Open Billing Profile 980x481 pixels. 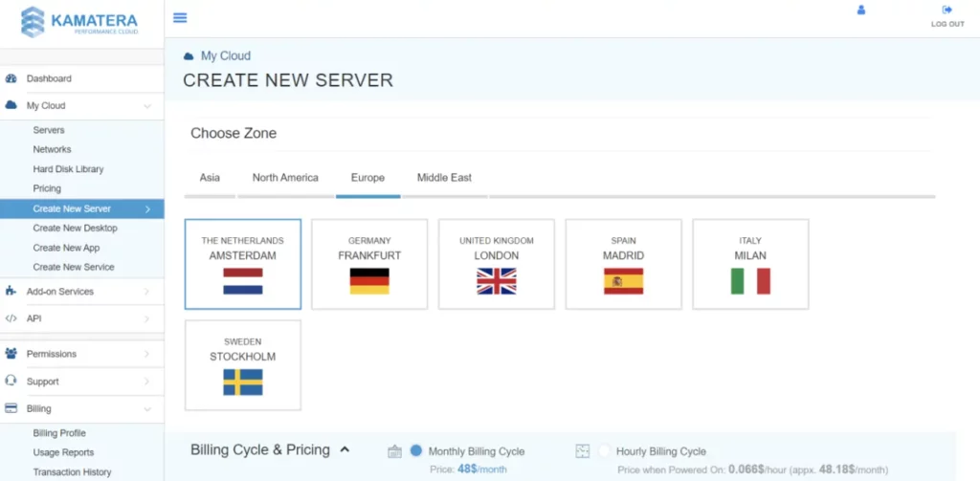[59, 433]
